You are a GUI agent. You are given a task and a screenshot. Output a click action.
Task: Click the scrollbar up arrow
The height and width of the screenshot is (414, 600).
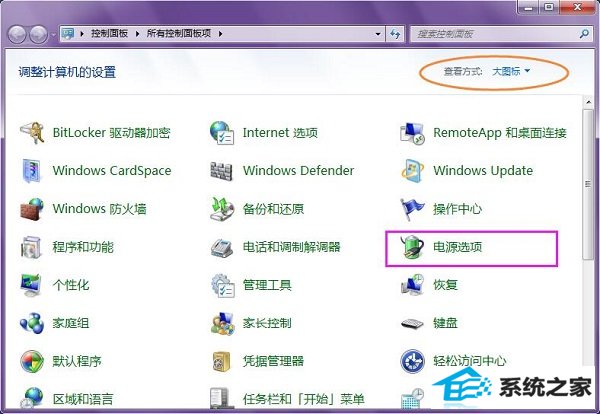point(588,102)
